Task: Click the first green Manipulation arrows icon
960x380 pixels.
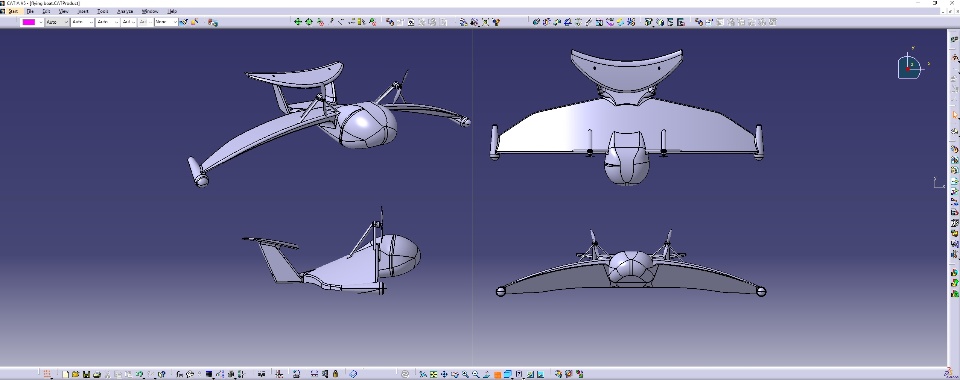Action: [x=298, y=22]
